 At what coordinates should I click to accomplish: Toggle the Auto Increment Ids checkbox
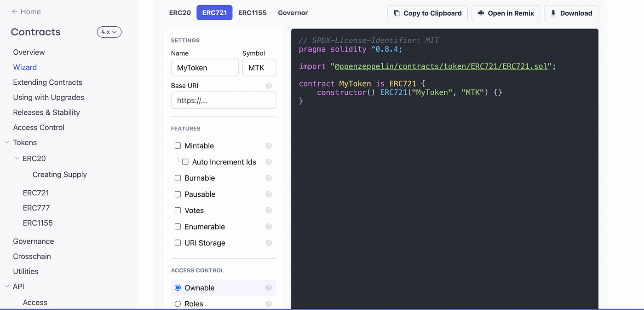tap(185, 162)
